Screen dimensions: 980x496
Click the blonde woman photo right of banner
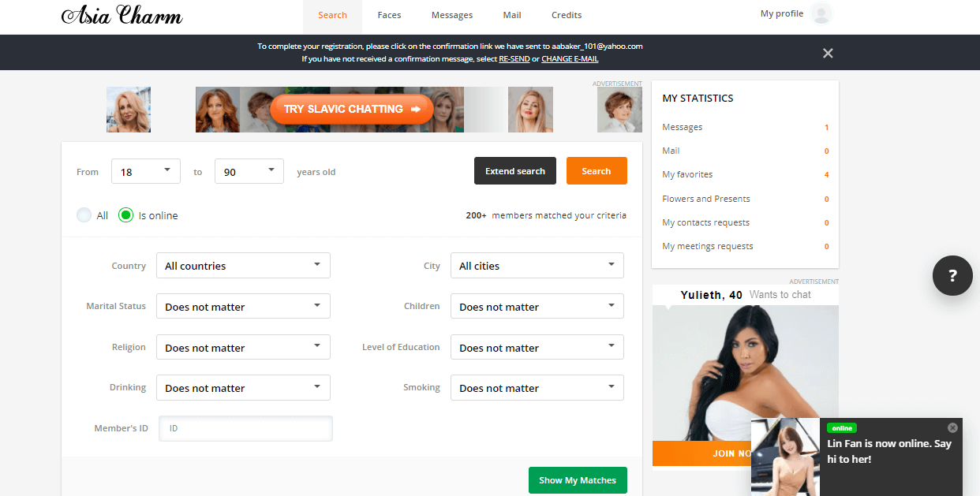point(530,110)
